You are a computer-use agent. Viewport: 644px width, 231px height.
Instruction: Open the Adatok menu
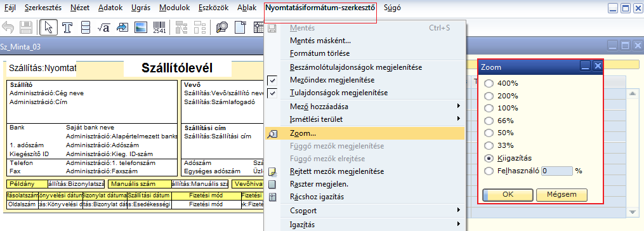tap(110, 8)
